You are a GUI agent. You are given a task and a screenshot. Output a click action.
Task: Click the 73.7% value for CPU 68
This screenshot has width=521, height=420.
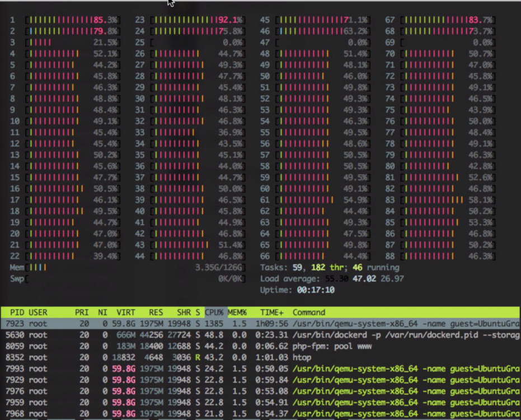click(481, 31)
